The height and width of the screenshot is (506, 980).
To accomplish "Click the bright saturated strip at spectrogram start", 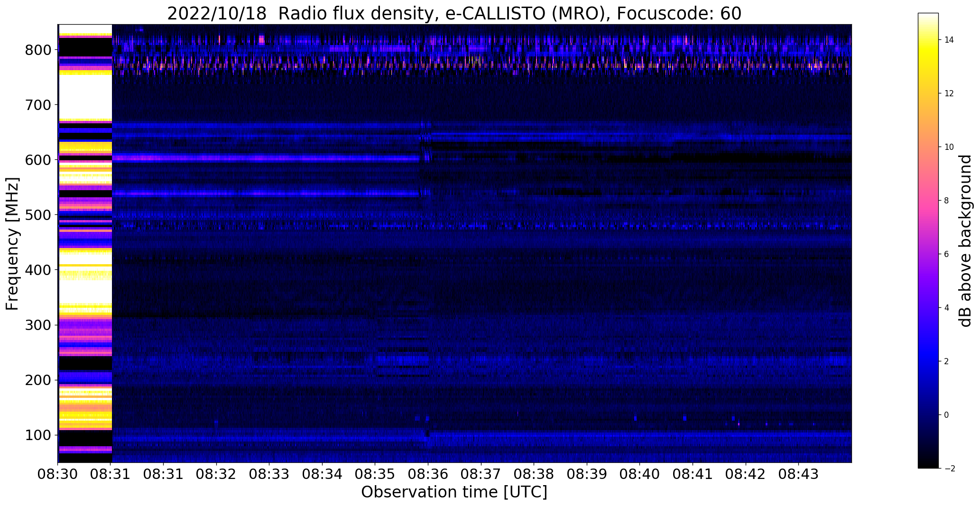I will pyautogui.click(x=85, y=243).
